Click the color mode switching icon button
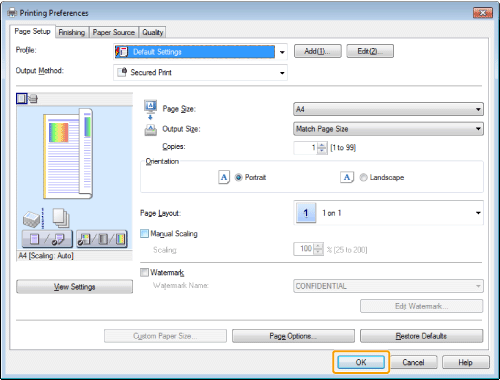This screenshot has height=380, width=500. (x=102, y=239)
